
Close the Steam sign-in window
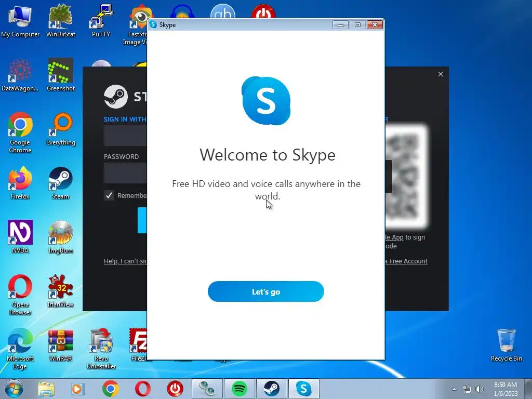pyautogui.click(x=441, y=74)
